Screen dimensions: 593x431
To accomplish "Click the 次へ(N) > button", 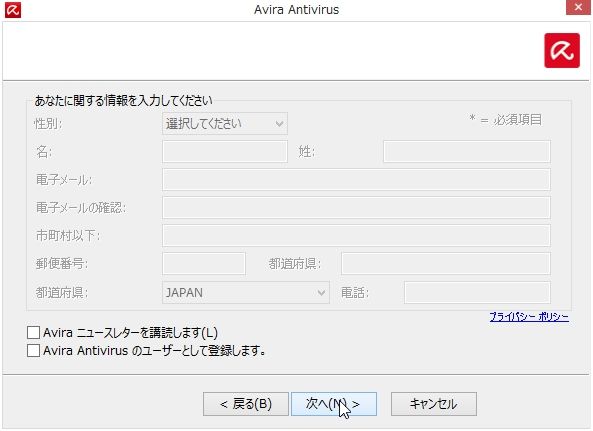I will tap(334, 404).
